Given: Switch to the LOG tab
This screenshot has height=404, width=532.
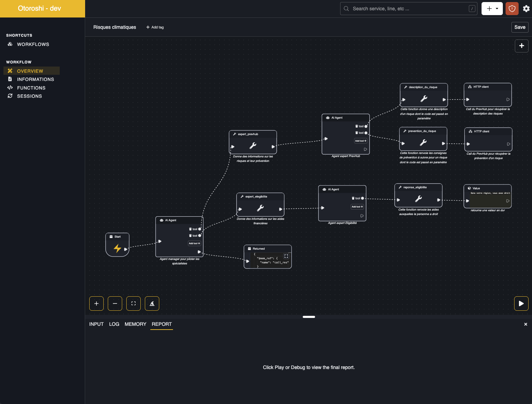Looking at the screenshot, I should tap(114, 324).
